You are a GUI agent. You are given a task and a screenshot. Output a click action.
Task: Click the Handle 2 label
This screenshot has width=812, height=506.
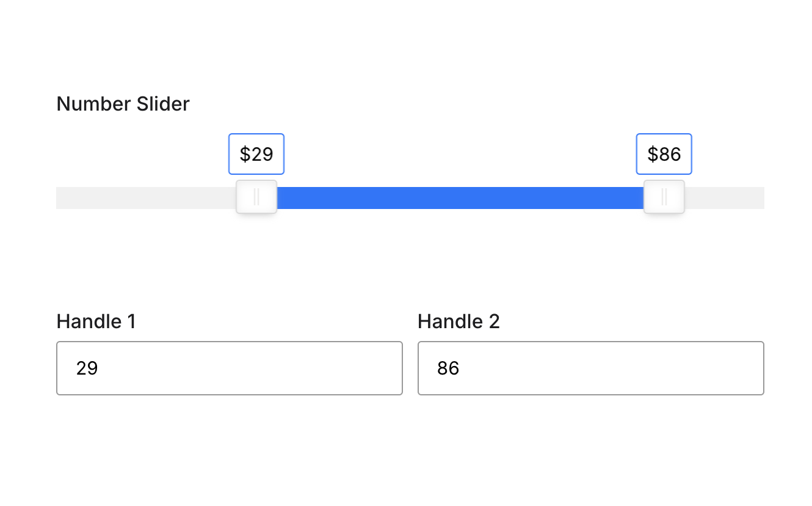[459, 321]
